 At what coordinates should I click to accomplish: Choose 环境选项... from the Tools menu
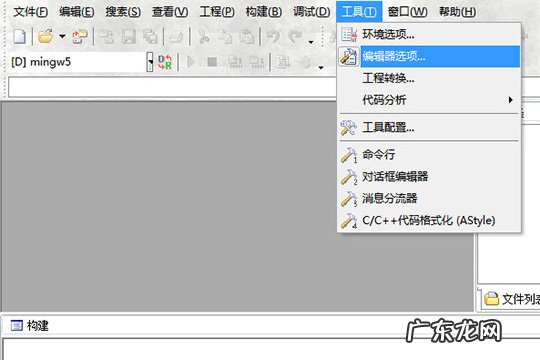[429, 34]
